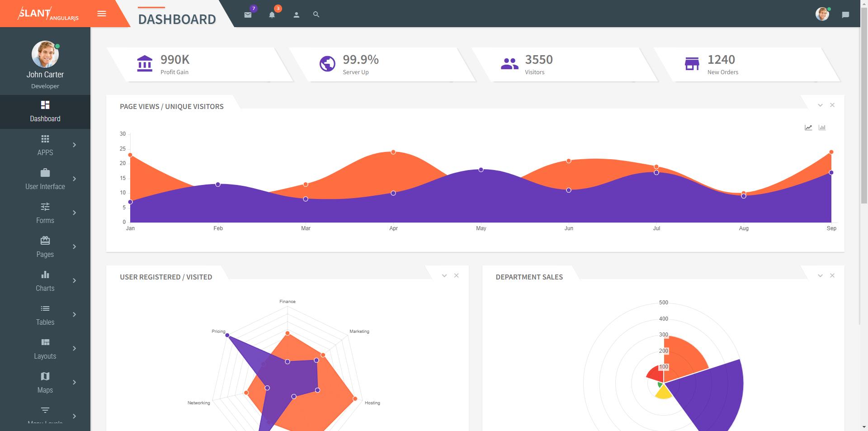Screen dimensions: 868x431
Task: Open the search magnifier icon
Action: (316, 14)
